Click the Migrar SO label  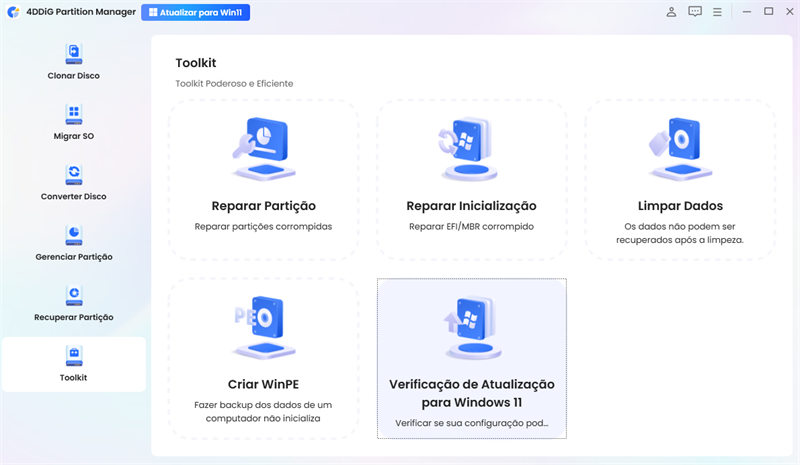(x=73, y=136)
